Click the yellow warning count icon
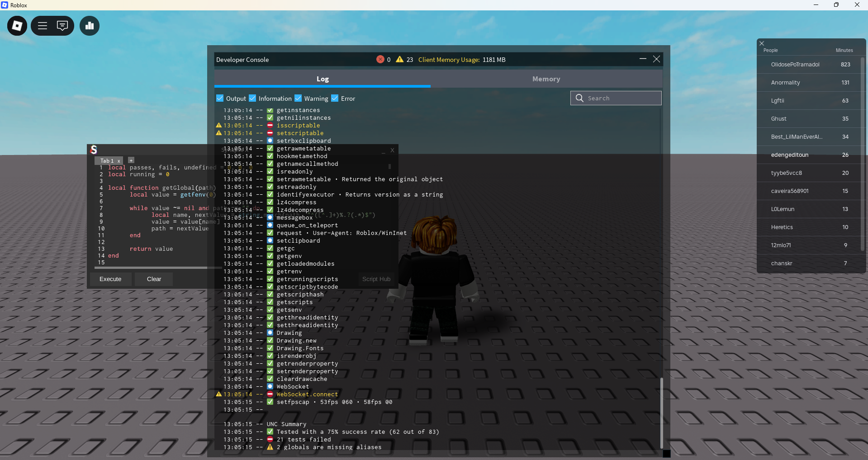This screenshot has height=460, width=868. [400, 59]
